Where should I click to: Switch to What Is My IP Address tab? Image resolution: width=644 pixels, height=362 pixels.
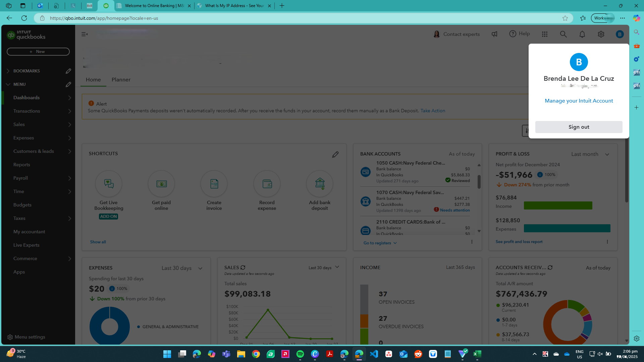coord(234,6)
